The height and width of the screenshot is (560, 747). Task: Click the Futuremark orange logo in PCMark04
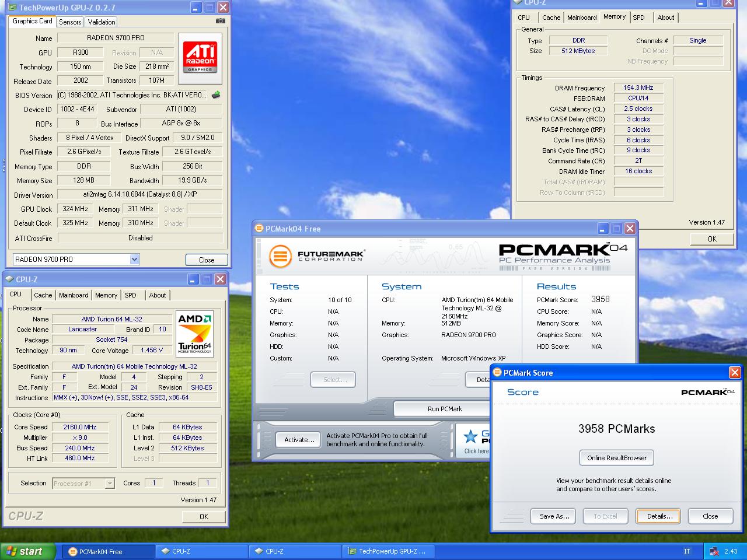[280, 256]
